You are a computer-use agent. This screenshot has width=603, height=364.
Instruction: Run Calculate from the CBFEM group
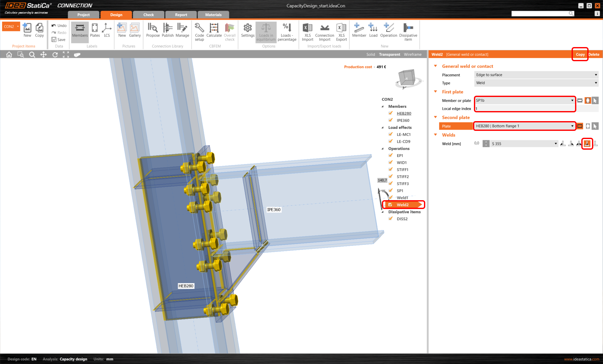point(214,32)
